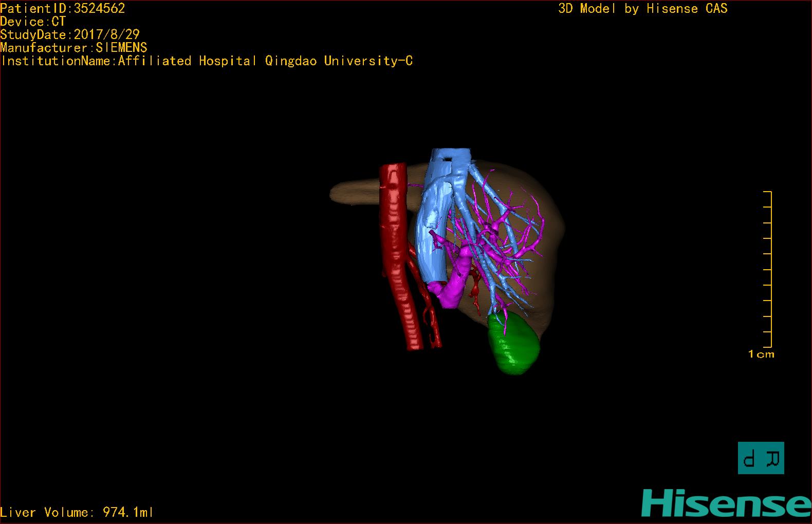Click the Hisense logo
The image size is (812, 524).
point(726,503)
